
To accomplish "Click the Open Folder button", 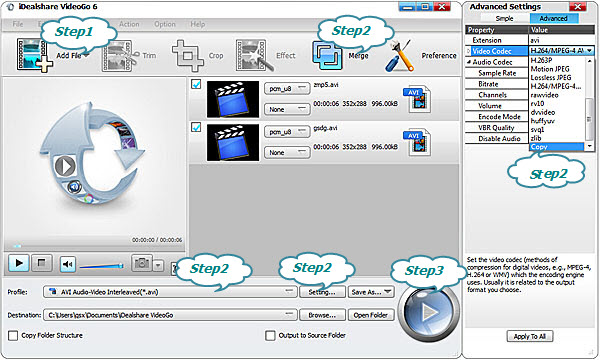I will click(x=371, y=315).
